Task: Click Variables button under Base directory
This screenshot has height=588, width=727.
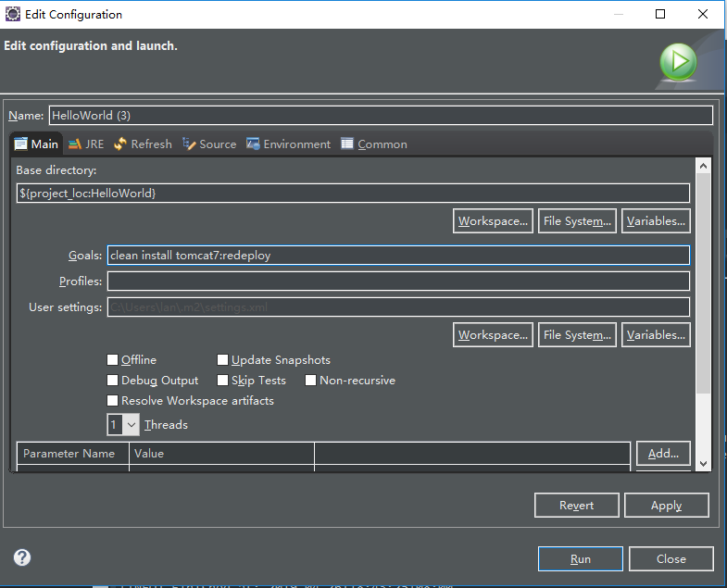Action: pos(656,221)
